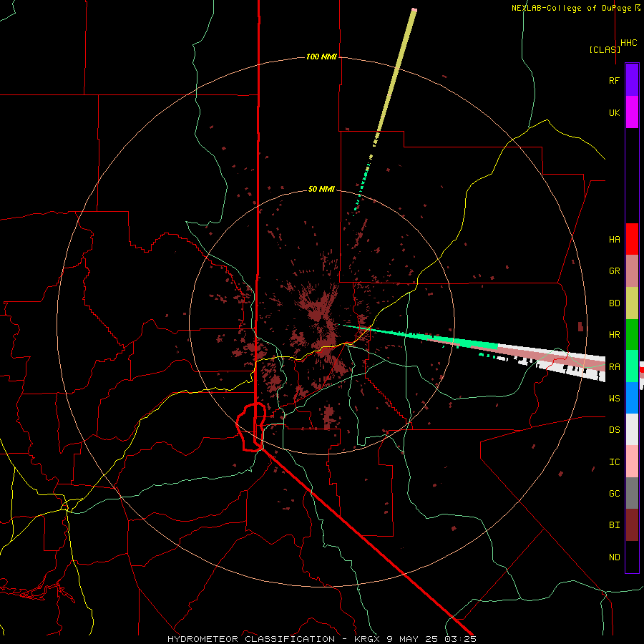Click the "RA" legend label
The height and width of the screenshot is (644, 644).
pyautogui.click(x=614, y=366)
